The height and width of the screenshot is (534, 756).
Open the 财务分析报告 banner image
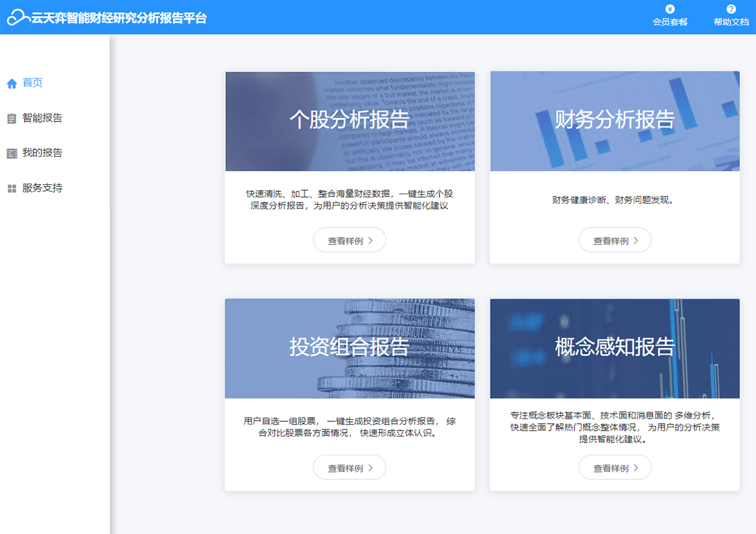point(614,121)
